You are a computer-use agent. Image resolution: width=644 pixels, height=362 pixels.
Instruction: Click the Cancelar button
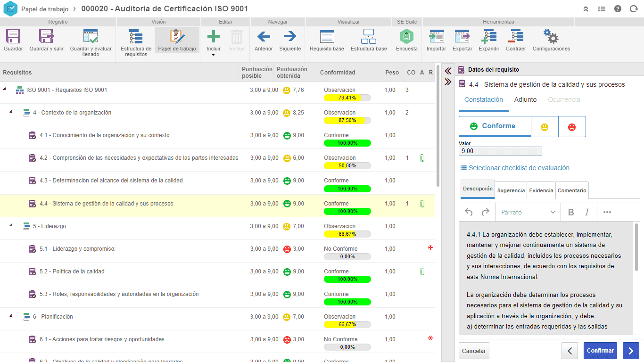tap(474, 351)
